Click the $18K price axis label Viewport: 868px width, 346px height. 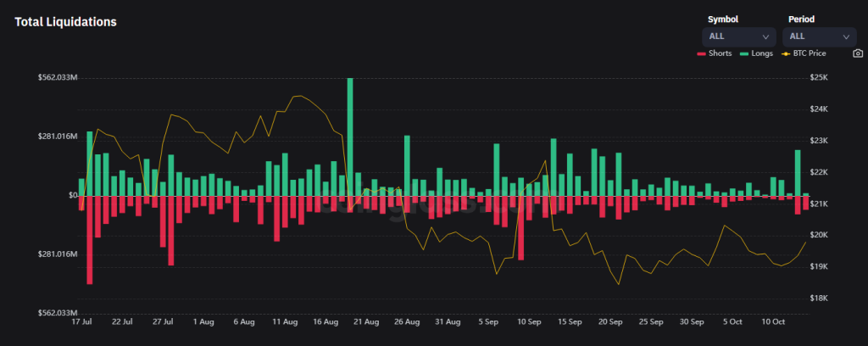pyautogui.click(x=820, y=299)
